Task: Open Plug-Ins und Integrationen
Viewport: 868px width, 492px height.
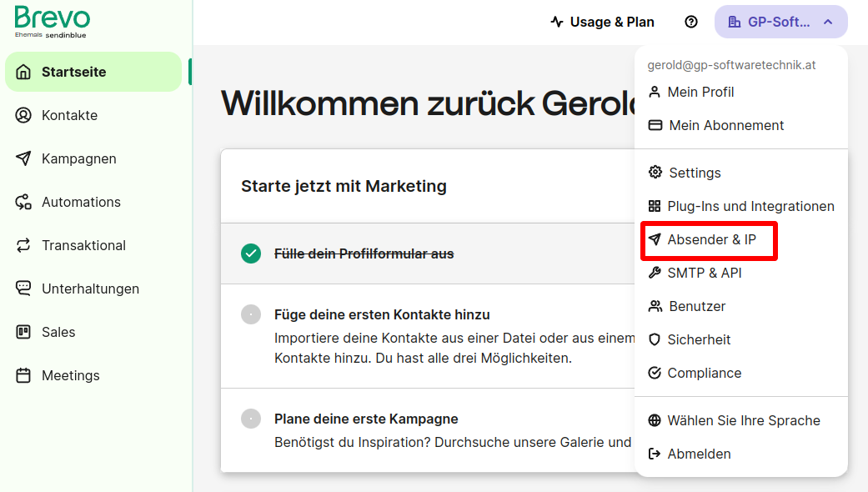Action: (x=750, y=206)
